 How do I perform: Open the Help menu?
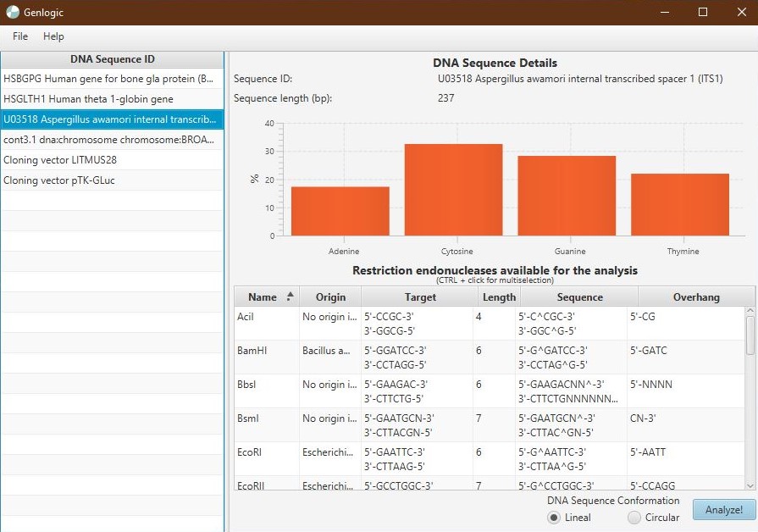[53, 36]
